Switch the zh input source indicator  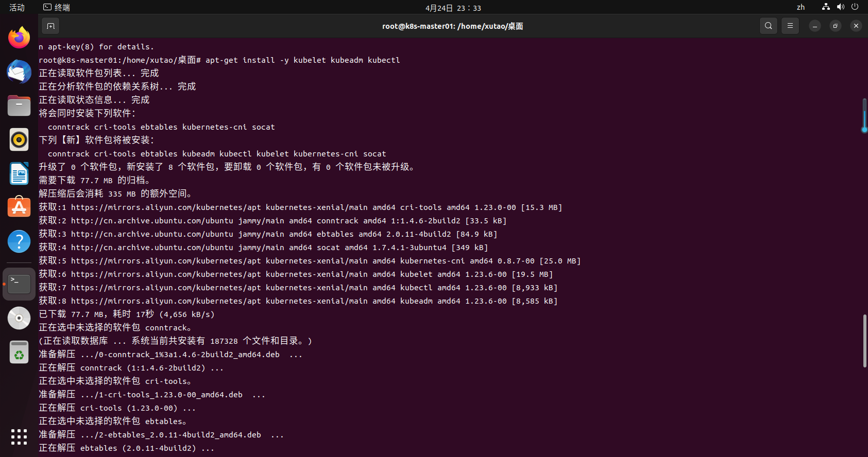coord(801,7)
